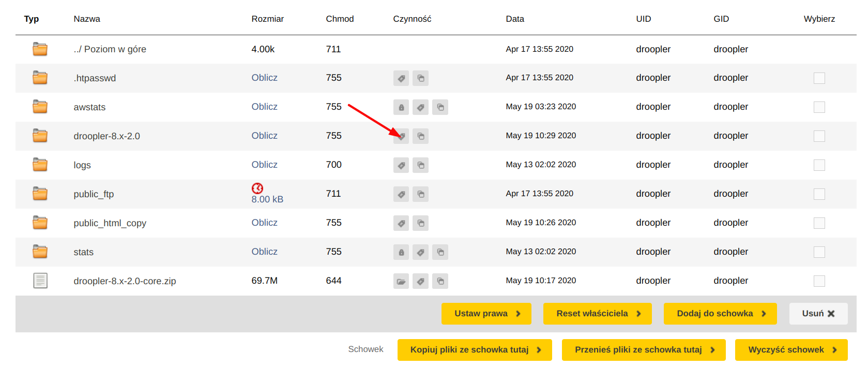Click the tag icon for droopler-8.x-2.0 folder
This screenshot has height=366, width=868.
(401, 136)
